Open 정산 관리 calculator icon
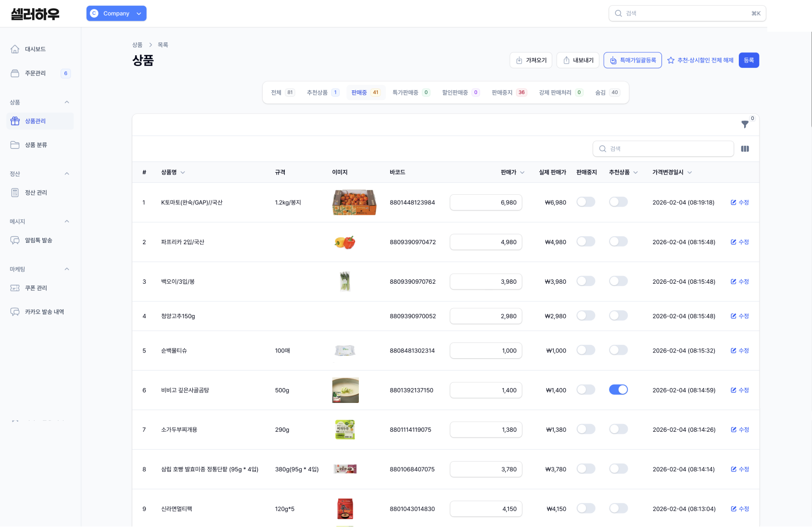The height and width of the screenshot is (527, 812). [x=15, y=192]
